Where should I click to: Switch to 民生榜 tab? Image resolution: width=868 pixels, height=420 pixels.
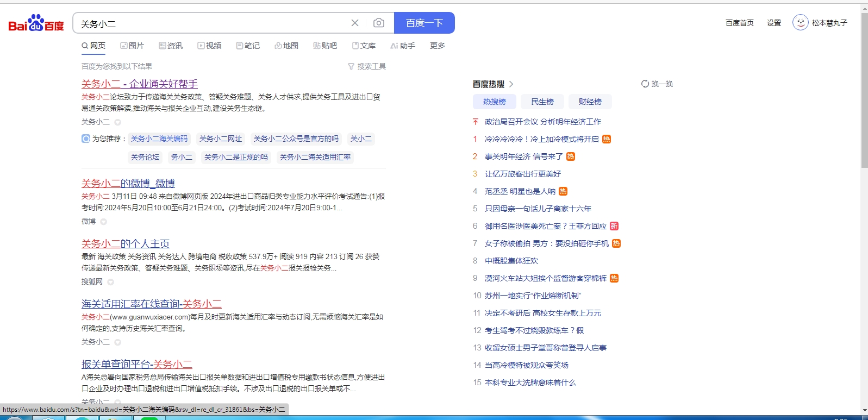click(542, 102)
